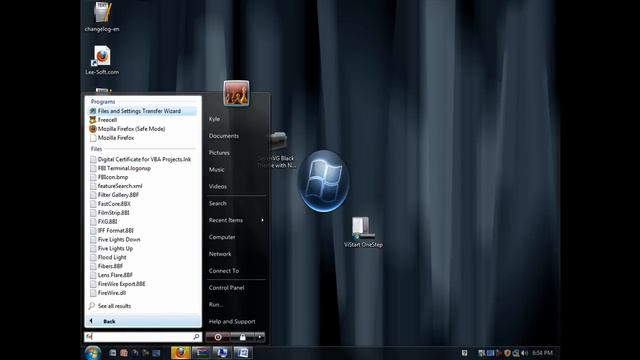The width and height of the screenshot is (640, 360).
Task: Open Connect To from Start menu
Action: [224, 271]
